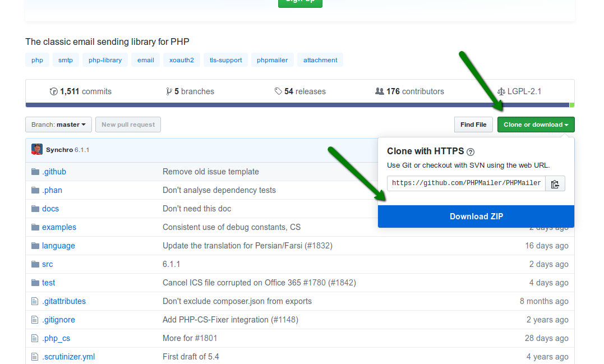Open the .phan folder
Image resolution: width=604 pixels, height=364 pixels.
(52, 190)
